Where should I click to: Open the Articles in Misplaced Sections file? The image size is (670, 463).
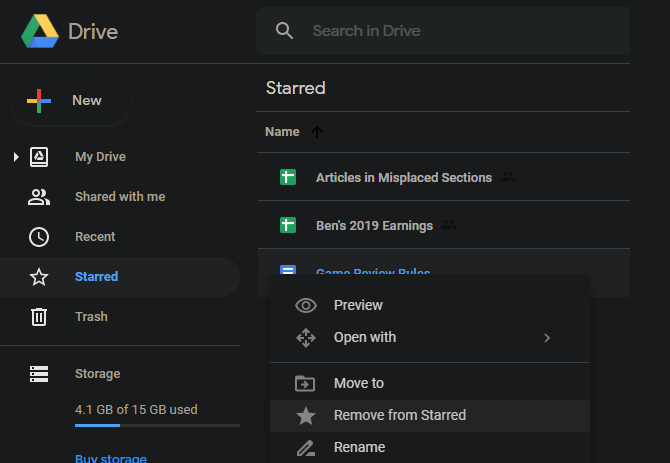point(403,177)
